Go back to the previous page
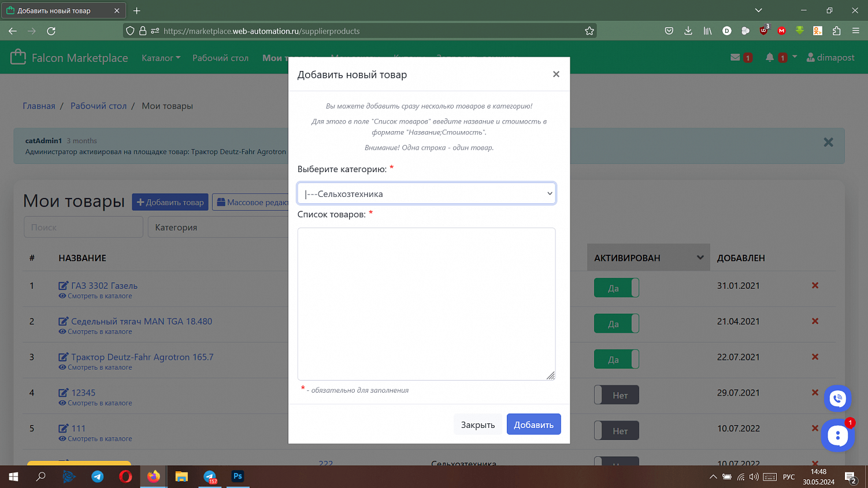 point(13,31)
